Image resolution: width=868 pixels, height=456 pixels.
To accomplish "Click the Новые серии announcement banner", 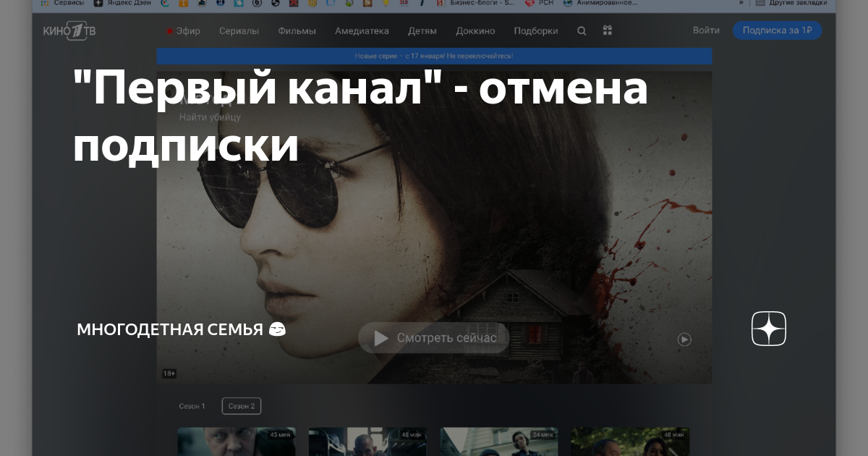I will tap(434, 56).
